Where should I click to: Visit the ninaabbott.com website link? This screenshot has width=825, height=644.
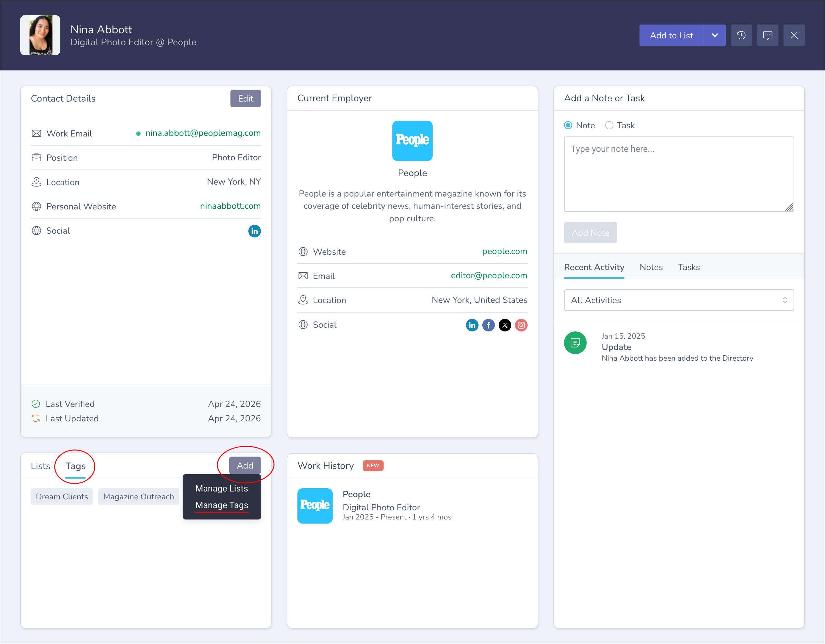(230, 206)
